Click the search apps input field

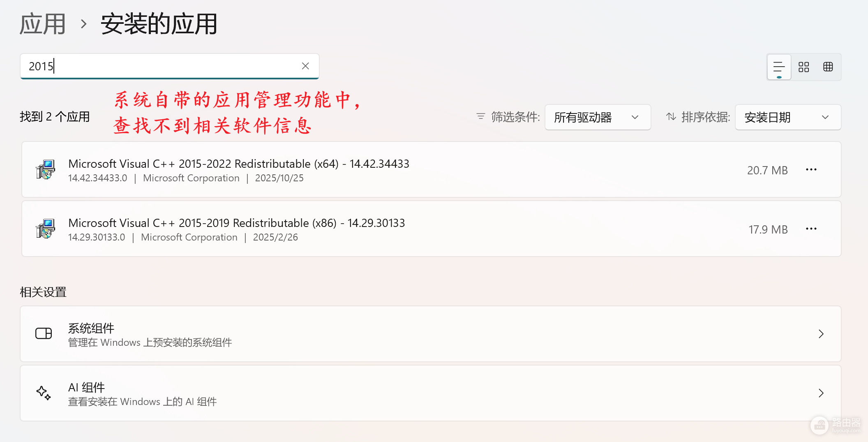tap(169, 66)
